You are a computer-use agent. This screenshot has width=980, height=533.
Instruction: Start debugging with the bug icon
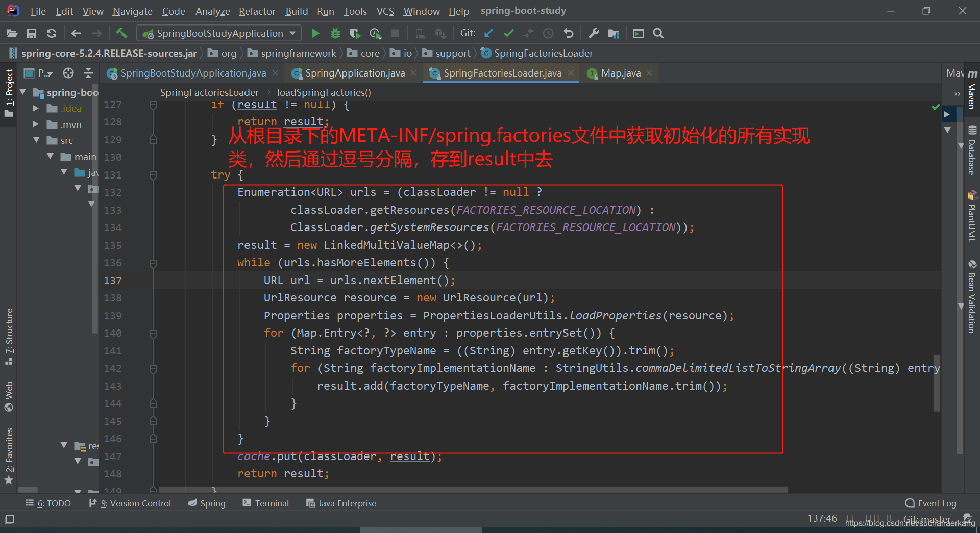[x=335, y=34]
